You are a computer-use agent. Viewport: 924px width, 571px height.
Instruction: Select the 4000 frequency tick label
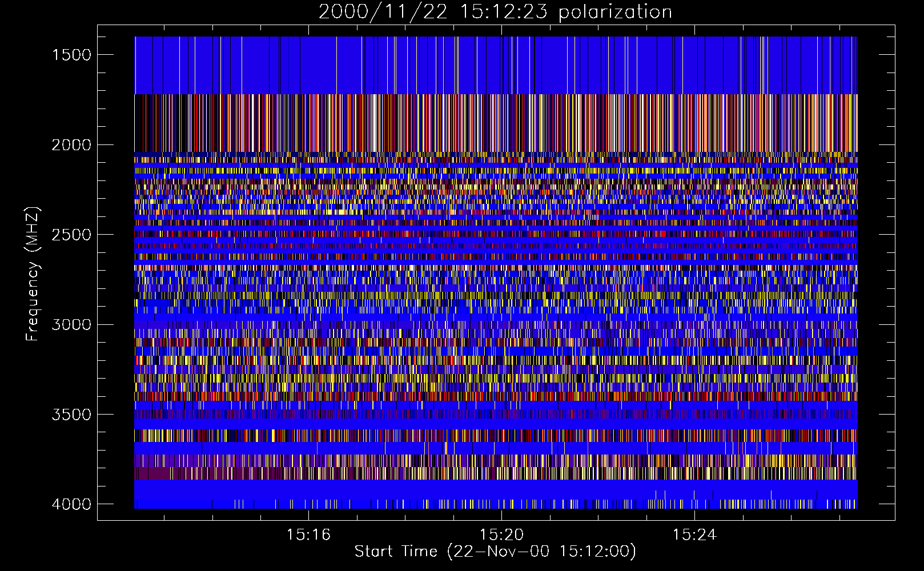click(71, 504)
